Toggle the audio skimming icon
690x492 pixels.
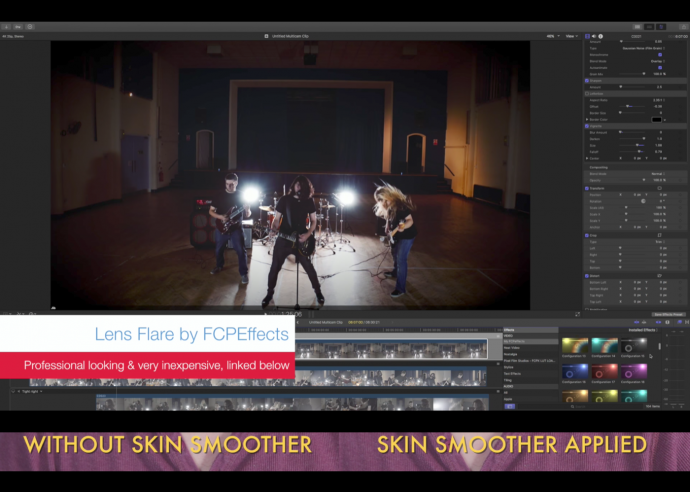[x=644, y=322]
